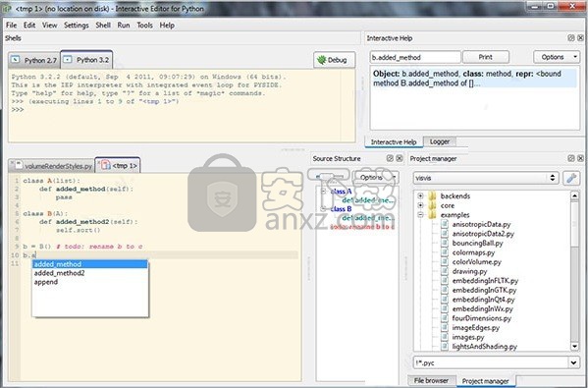Click the Print button in Interactive Help

(x=486, y=57)
